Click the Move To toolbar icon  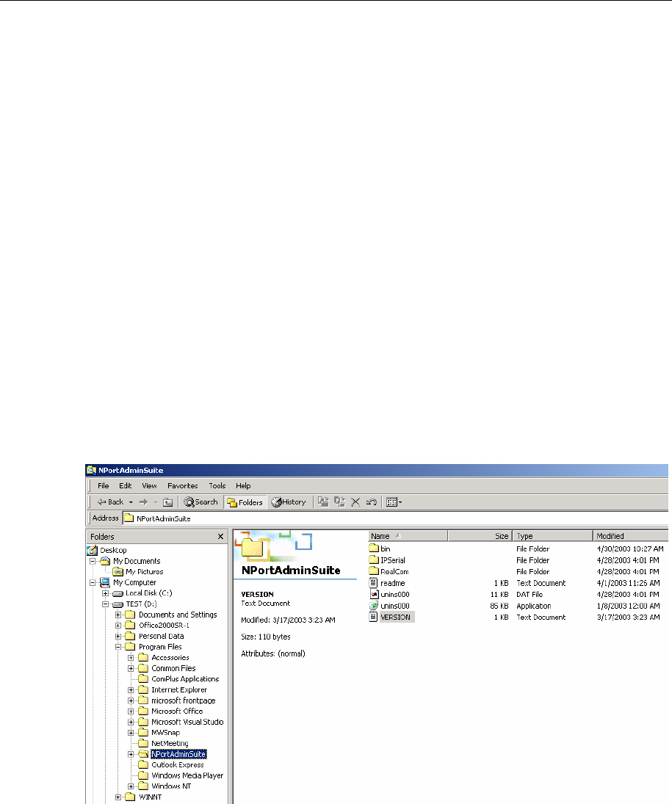coord(323,502)
